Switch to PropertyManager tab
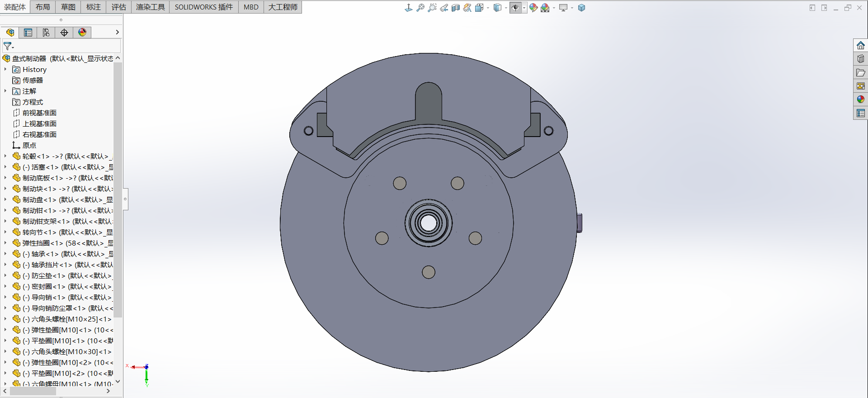 click(x=28, y=33)
